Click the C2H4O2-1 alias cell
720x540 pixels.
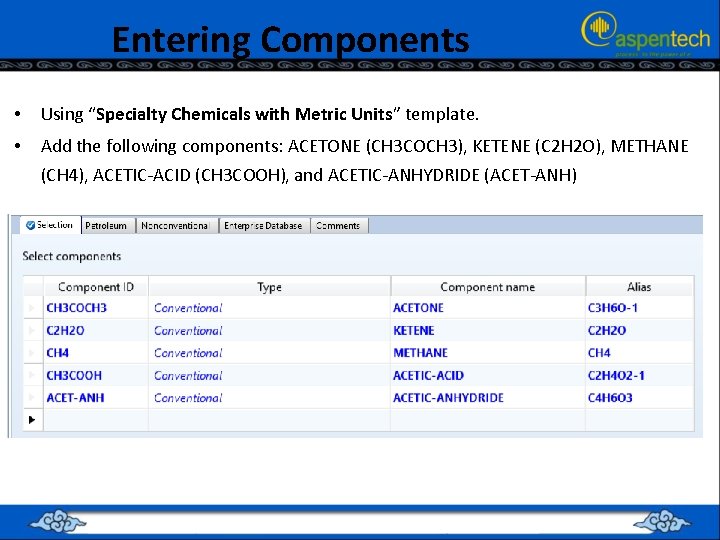[639, 375]
